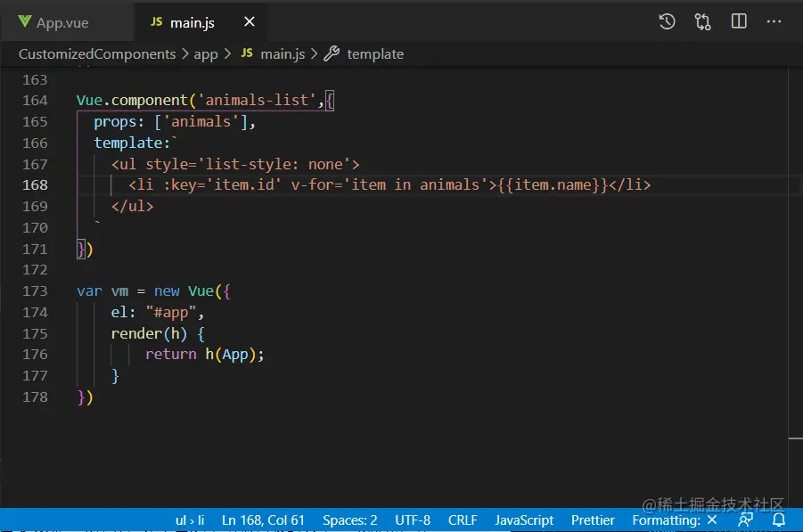The image size is (803, 532).
Task: Click the vertical scrollbar overview ruler
Action: pos(795,287)
